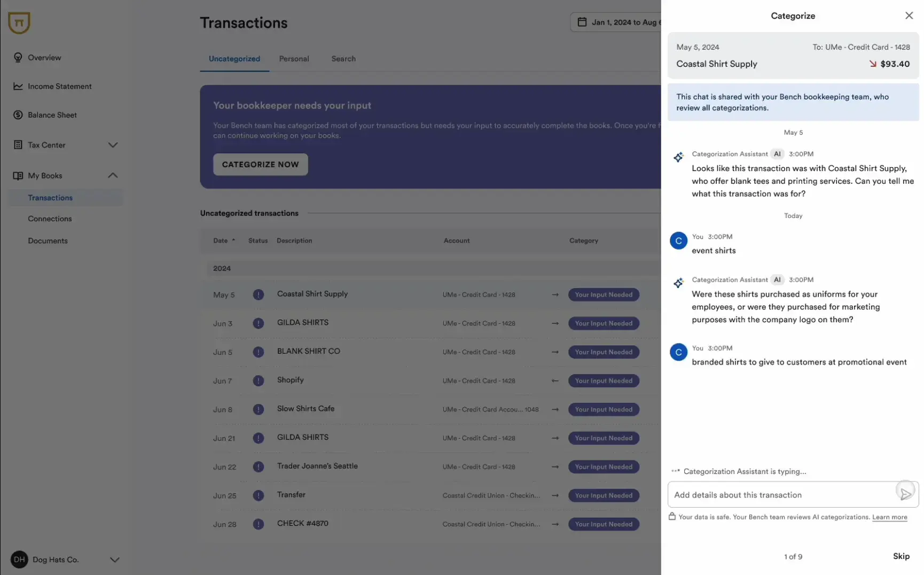
Task: Open the date range picker
Action: [x=615, y=22]
